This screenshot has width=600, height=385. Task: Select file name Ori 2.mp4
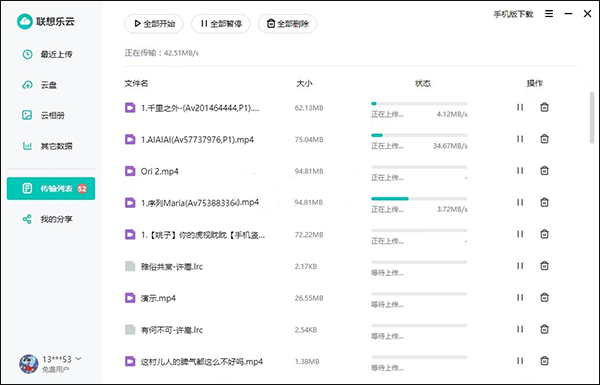point(160,171)
